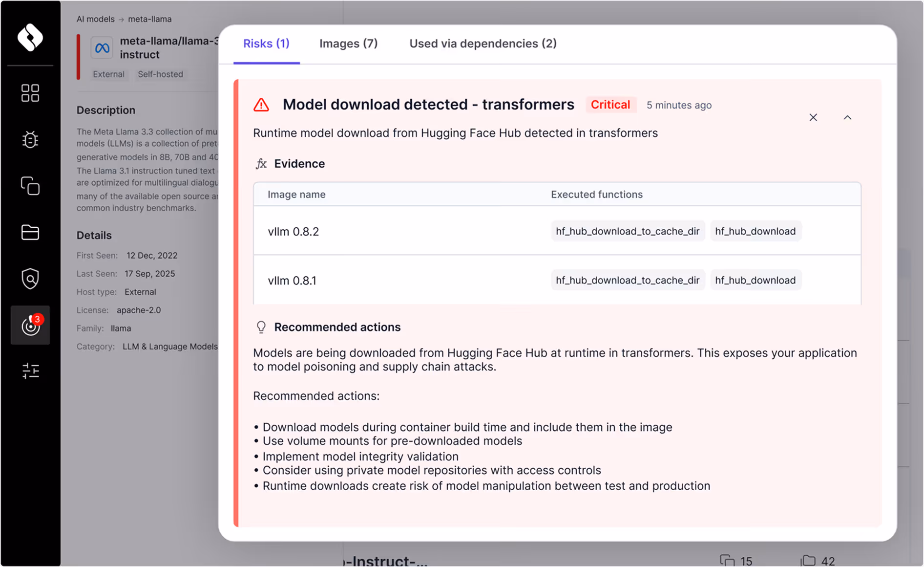
Task: Click the Critical severity badge
Action: 610,105
